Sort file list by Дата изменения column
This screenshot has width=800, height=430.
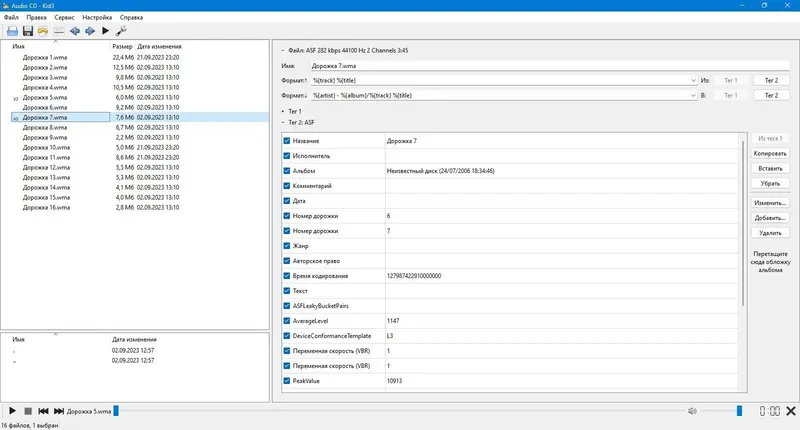coord(159,46)
